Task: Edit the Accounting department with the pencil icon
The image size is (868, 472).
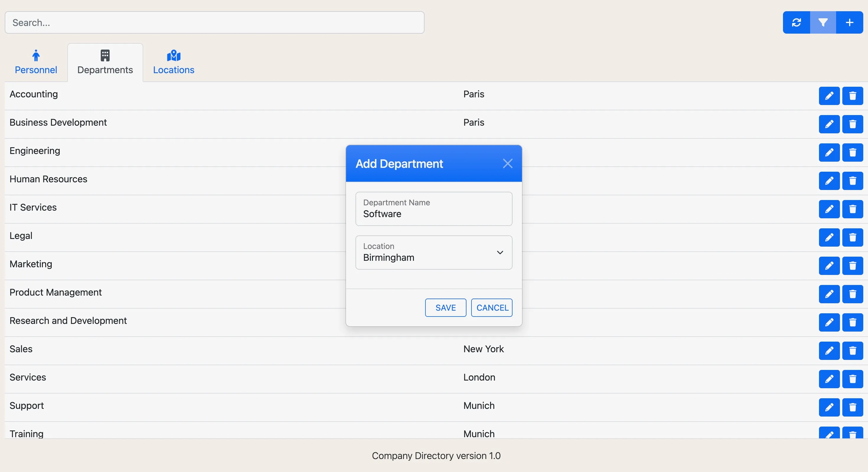Action: tap(830, 96)
